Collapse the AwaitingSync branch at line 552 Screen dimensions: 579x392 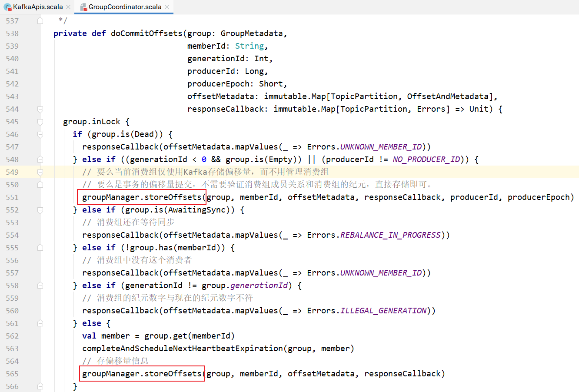[x=40, y=210]
